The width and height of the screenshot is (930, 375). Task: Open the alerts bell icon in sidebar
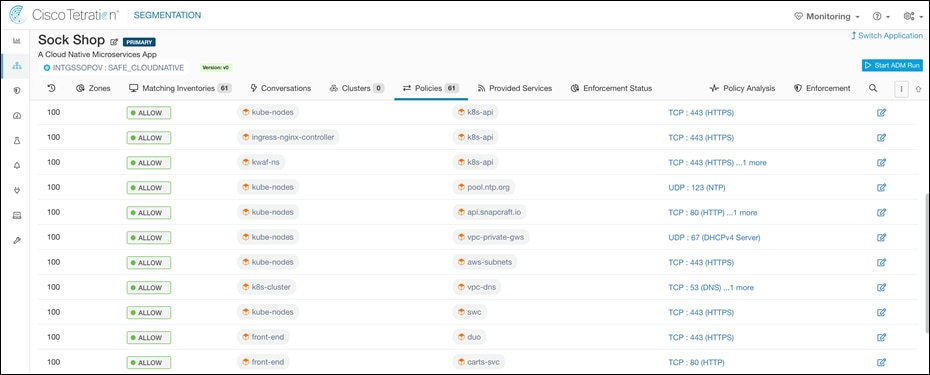coord(17,166)
